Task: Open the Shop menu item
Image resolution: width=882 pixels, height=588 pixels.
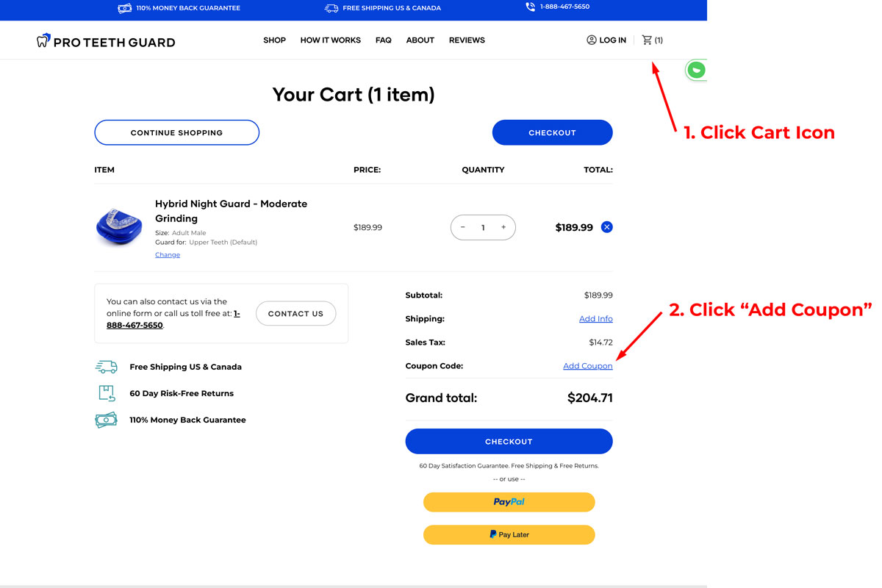Action: (x=274, y=40)
